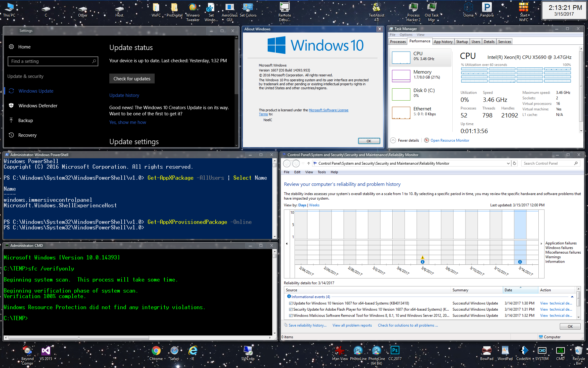Open Set Colors desktop icon

(248, 10)
